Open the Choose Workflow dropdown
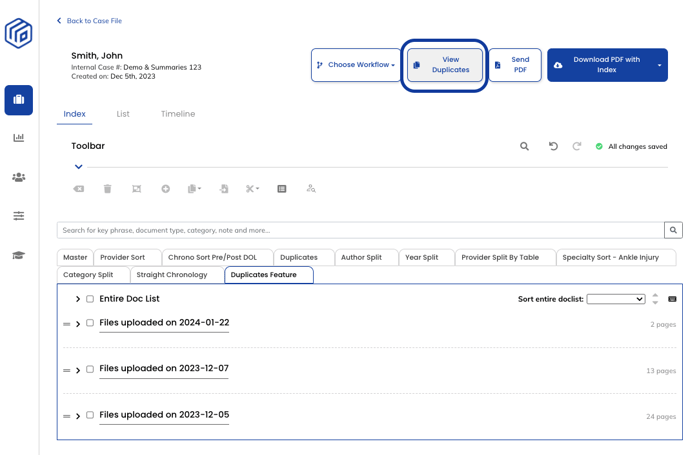 point(355,65)
